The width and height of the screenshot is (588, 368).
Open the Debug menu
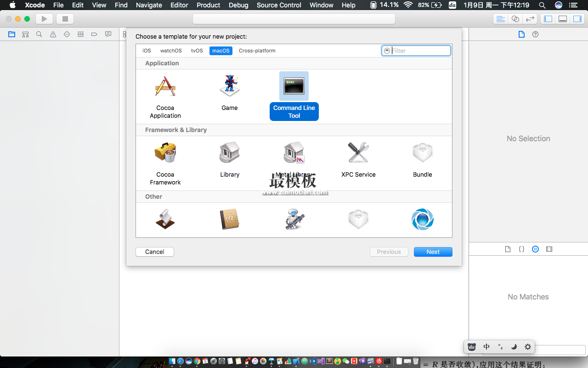[x=238, y=5]
